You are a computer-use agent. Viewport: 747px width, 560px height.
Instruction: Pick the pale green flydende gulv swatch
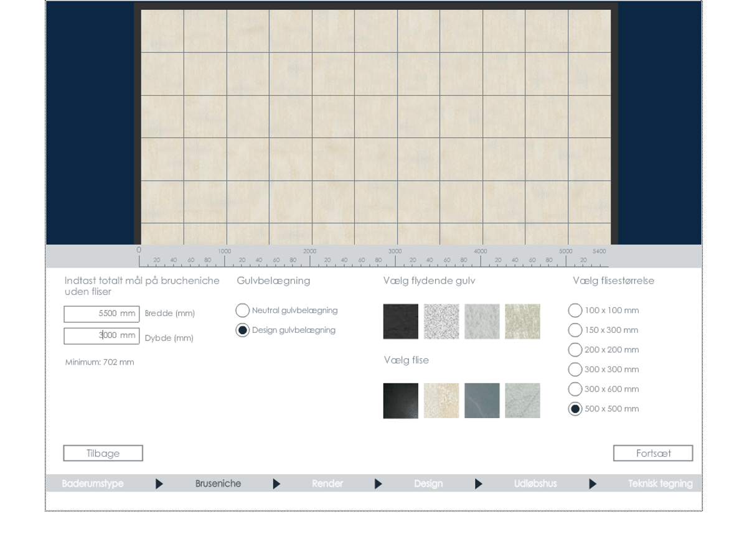pyautogui.click(x=522, y=322)
